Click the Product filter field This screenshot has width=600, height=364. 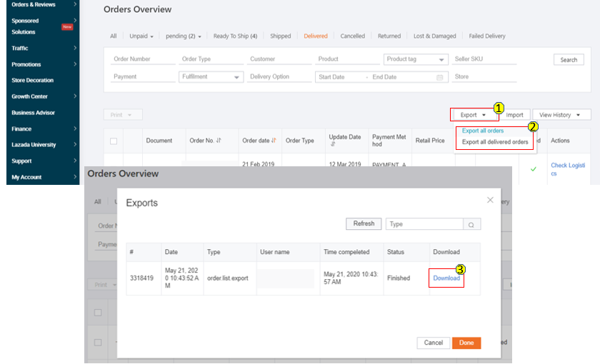(347, 59)
